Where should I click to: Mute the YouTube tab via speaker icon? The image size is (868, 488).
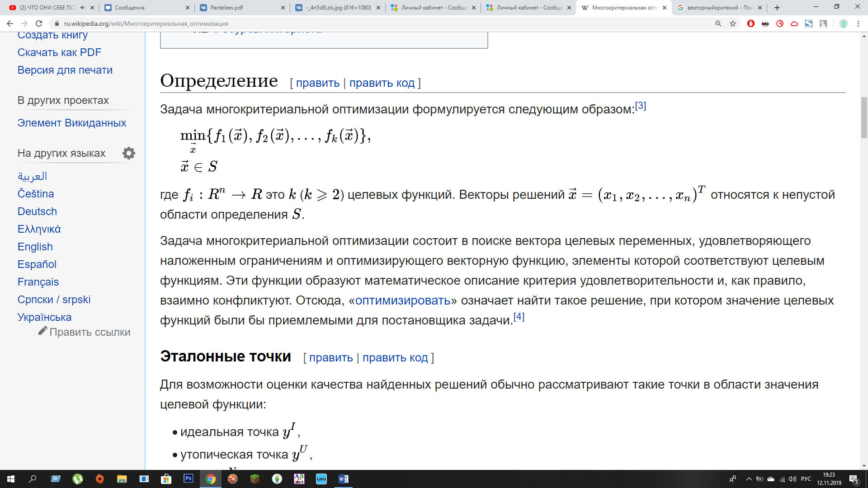click(x=82, y=8)
